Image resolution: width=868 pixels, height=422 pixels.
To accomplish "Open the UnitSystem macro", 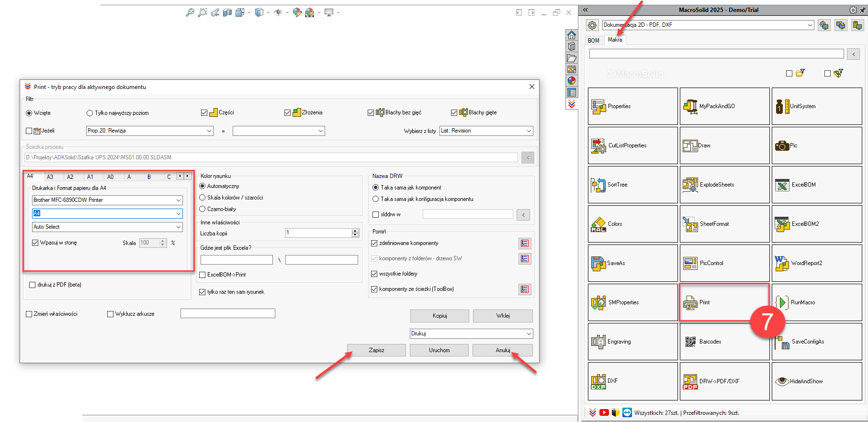I will [x=817, y=106].
